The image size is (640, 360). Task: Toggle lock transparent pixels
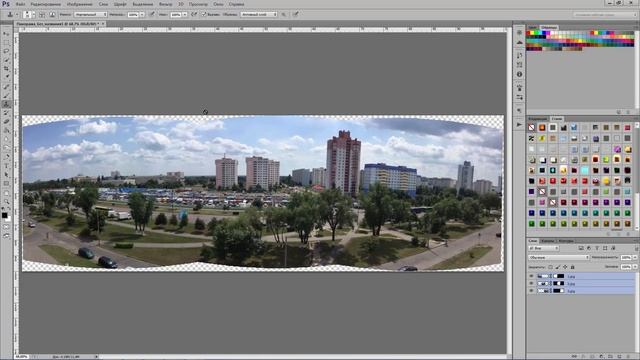[x=550, y=267]
